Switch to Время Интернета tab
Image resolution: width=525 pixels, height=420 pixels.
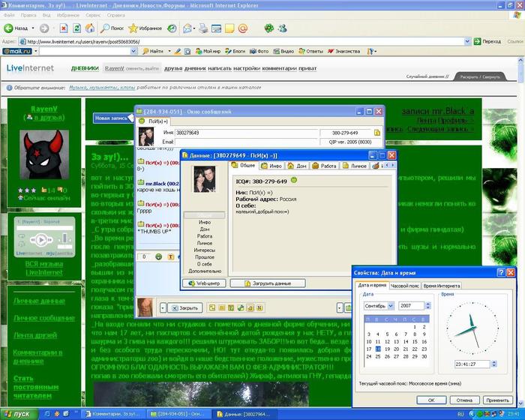[x=441, y=286]
